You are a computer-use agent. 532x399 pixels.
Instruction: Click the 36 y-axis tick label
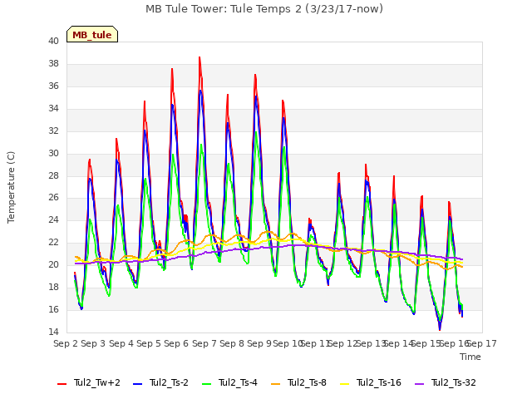[53, 86]
